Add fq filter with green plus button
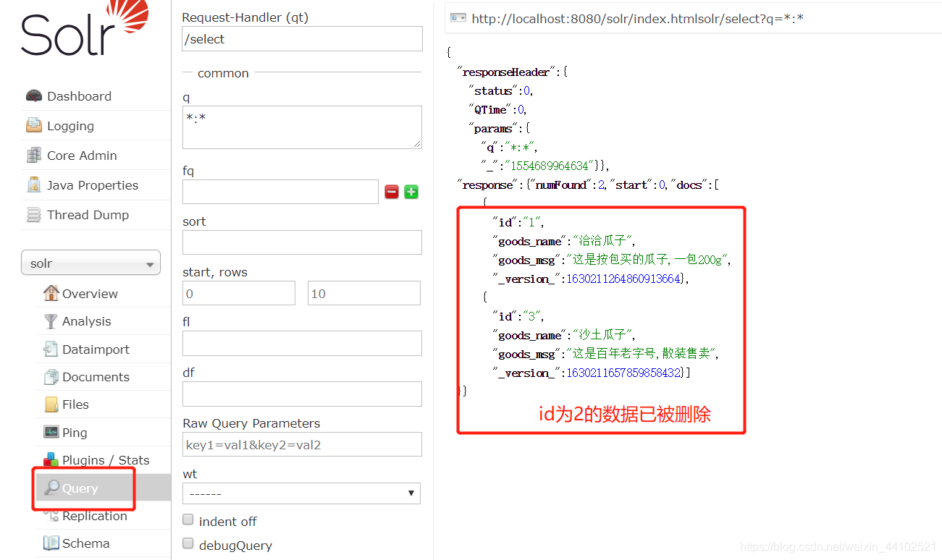The height and width of the screenshot is (560, 942). click(x=411, y=192)
